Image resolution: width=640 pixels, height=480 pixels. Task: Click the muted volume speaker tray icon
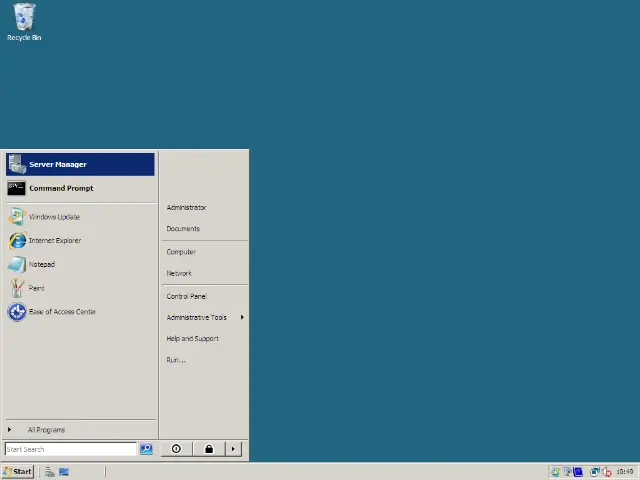607,472
